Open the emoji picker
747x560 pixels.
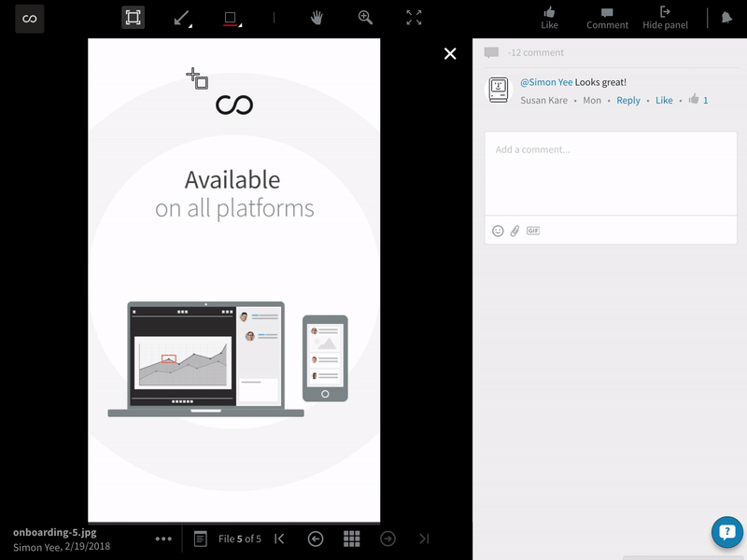click(498, 231)
